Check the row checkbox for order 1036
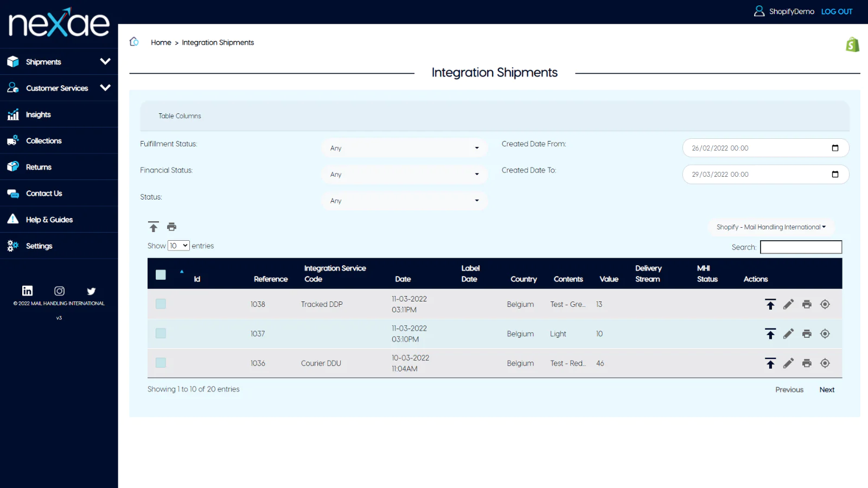Image resolution: width=868 pixels, height=488 pixels. pyautogui.click(x=161, y=363)
